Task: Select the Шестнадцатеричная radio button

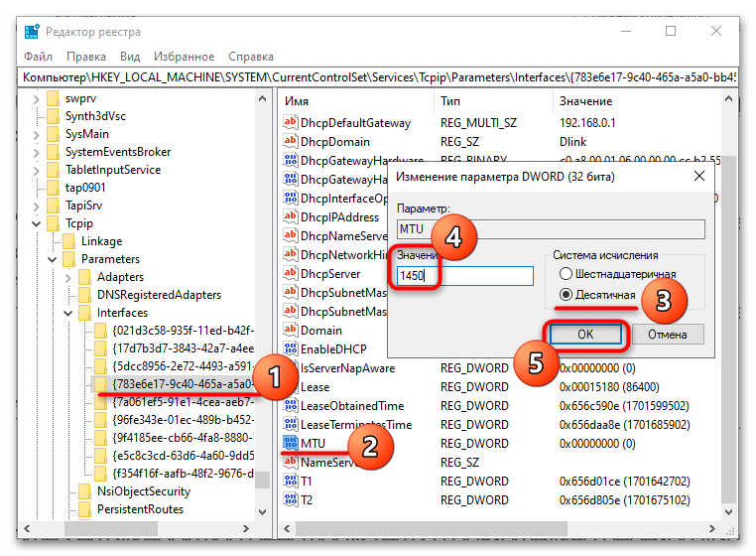Action: coord(566,274)
